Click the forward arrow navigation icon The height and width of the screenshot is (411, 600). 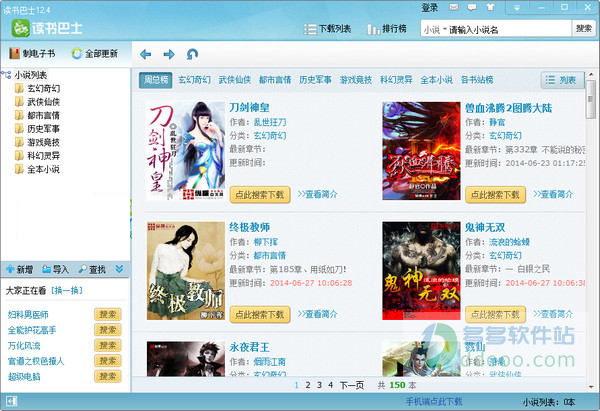[169, 54]
